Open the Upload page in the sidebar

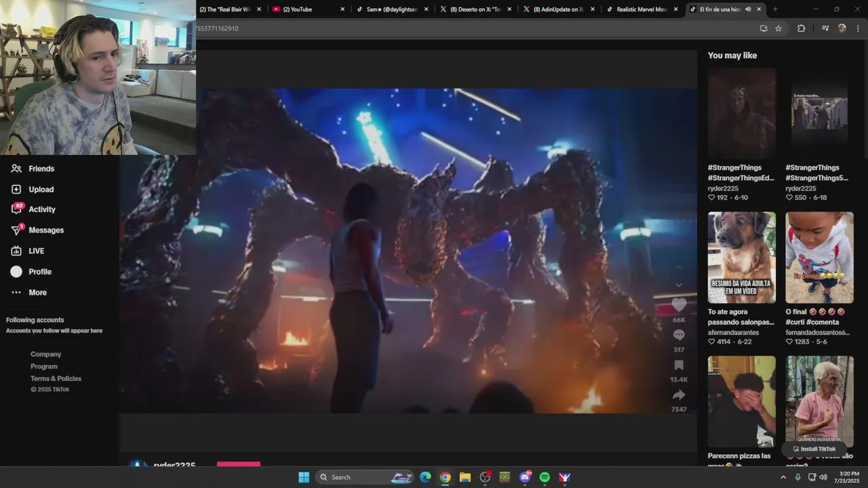click(41, 189)
